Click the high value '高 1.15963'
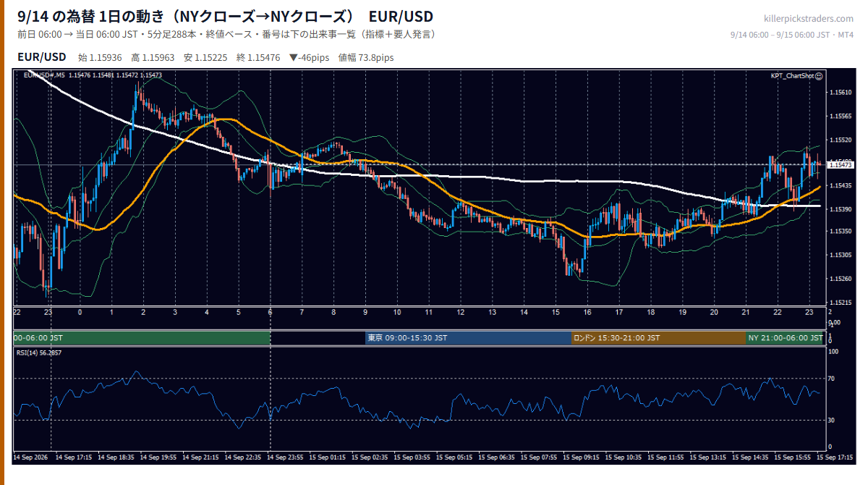This screenshot has height=485, width=868. point(153,58)
